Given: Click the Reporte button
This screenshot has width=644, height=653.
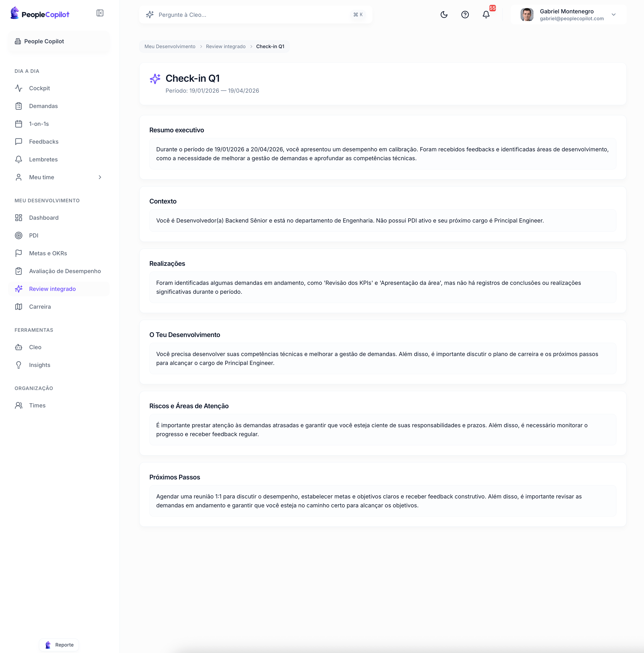Looking at the screenshot, I should point(59,645).
